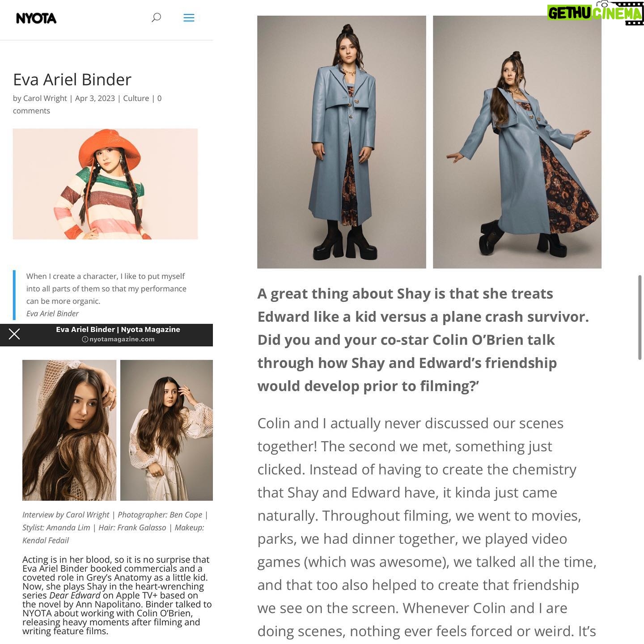Click the NYOTA logo

(36, 18)
